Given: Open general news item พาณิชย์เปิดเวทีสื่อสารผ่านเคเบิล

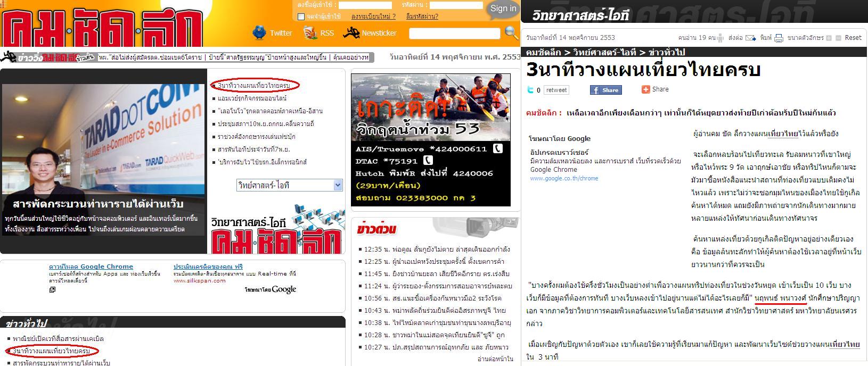Looking at the screenshot, I should click(x=59, y=338).
